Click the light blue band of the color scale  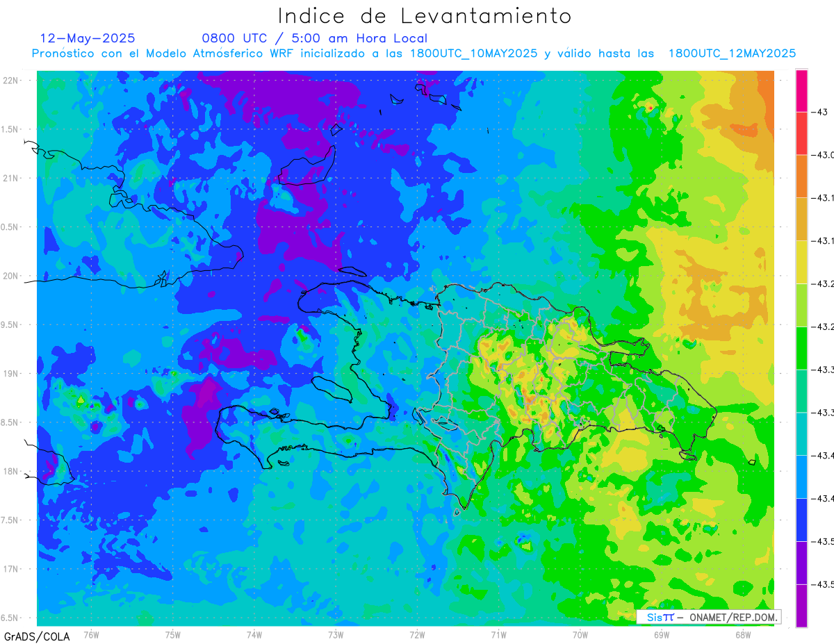tap(801, 477)
